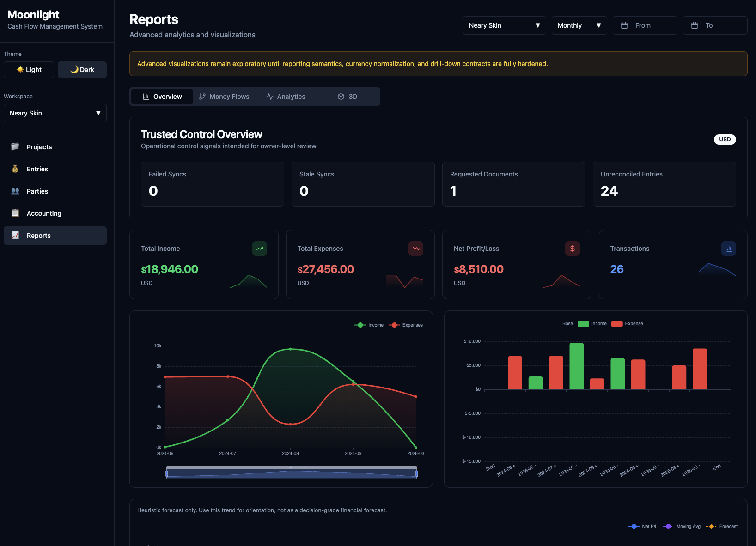Click the moon icon on Dark button
Image resolution: width=756 pixels, height=546 pixels.
coord(74,69)
